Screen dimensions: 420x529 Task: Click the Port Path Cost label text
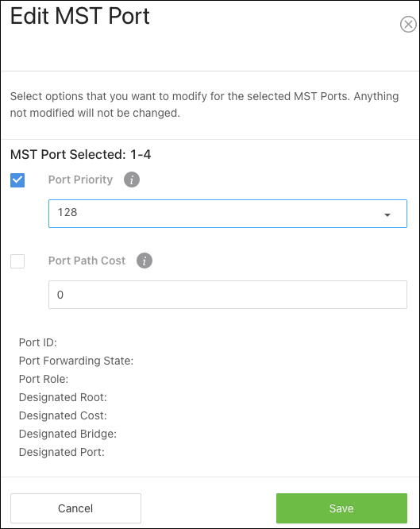point(87,261)
